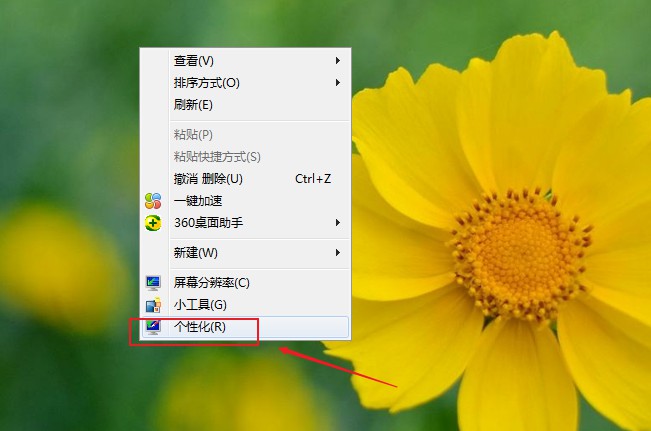The height and width of the screenshot is (431, 651).
Task: Click the Ctrl+Z shortcut text
Action: click(313, 179)
